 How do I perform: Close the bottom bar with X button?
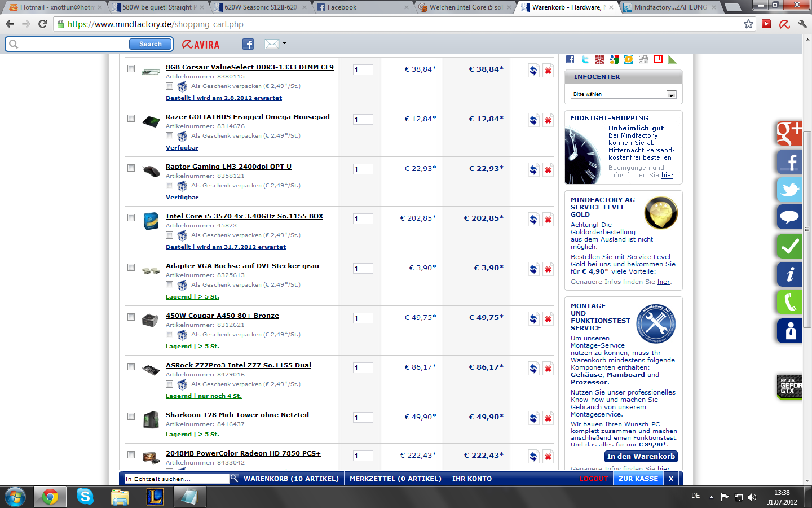point(671,479)
